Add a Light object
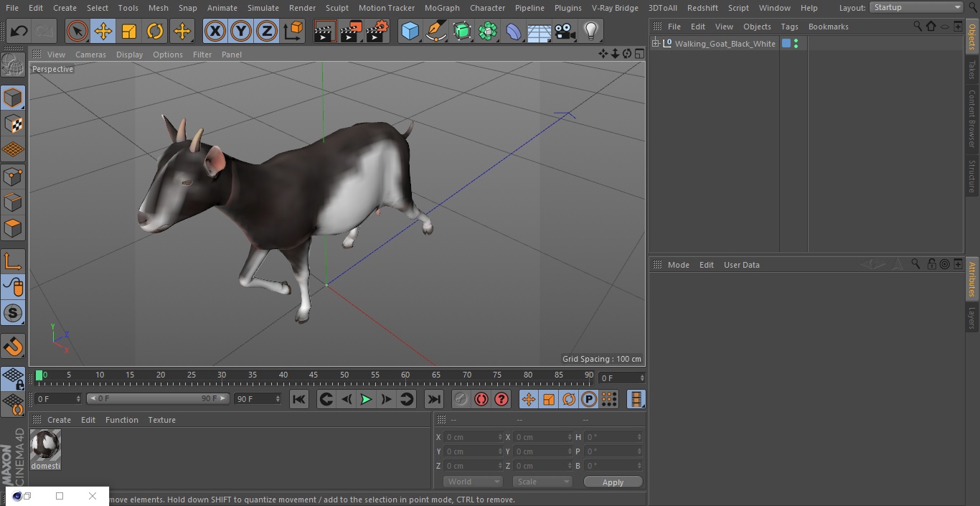Viewport: 980px width, 506px height. pos(590,32)
